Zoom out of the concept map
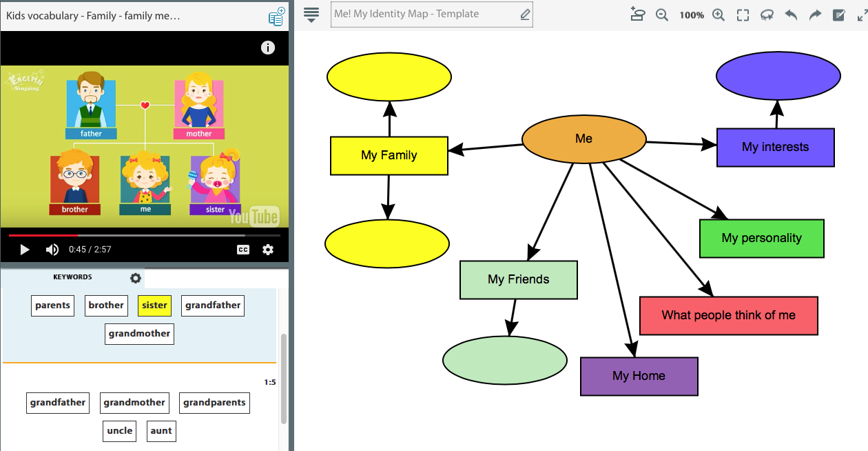The width and height of the screenshot is (868, 451). 662,15
